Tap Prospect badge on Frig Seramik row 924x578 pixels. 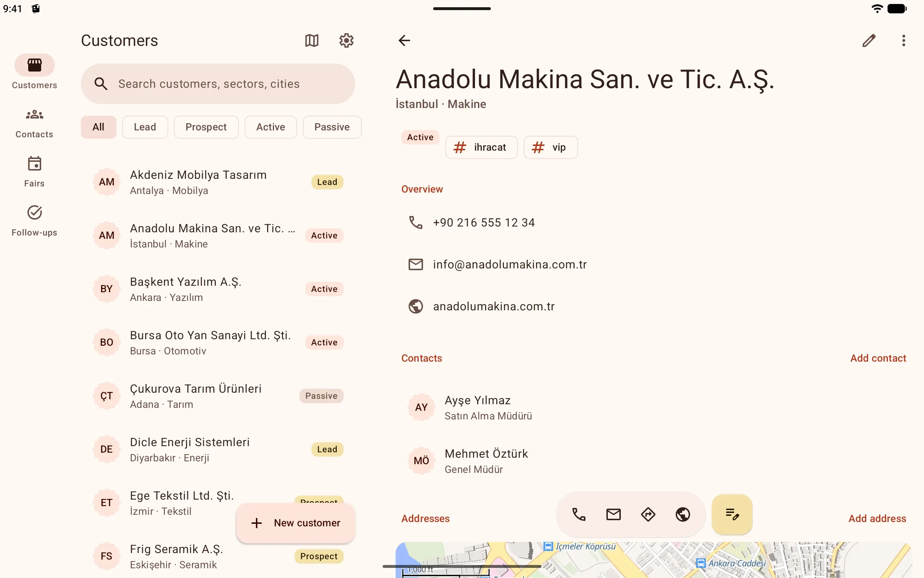click(319, 557)
